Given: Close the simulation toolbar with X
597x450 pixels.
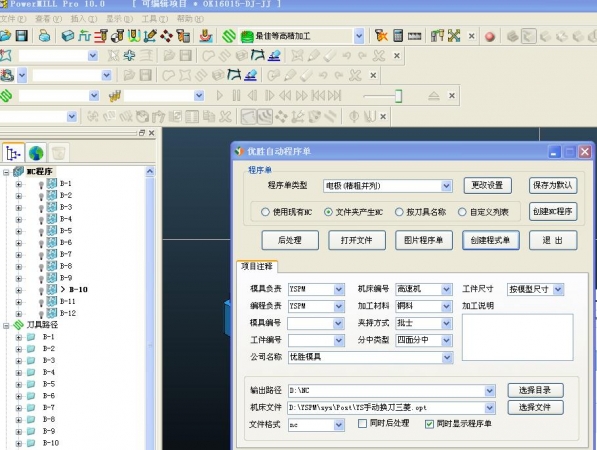Looking at the screenshot, I should coord(452,95).
